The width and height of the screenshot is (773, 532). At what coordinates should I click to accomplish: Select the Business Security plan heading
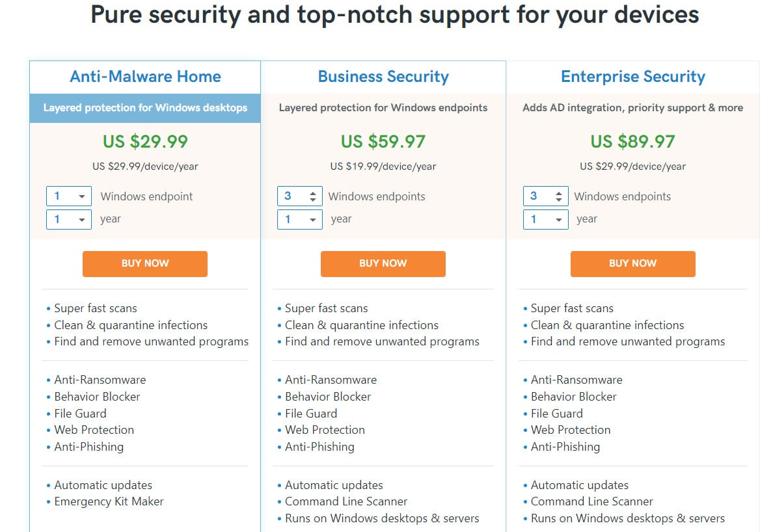383,76
